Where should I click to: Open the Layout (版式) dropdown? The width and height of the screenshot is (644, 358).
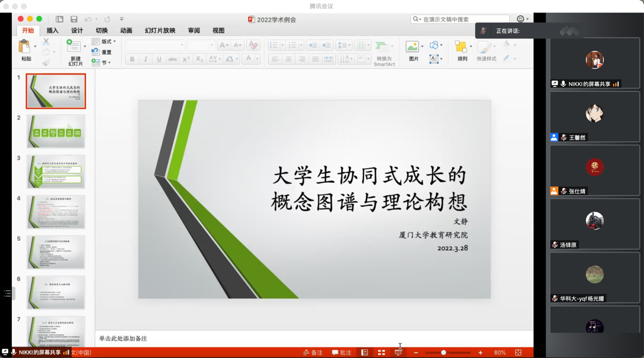click(x=104, y=42)
